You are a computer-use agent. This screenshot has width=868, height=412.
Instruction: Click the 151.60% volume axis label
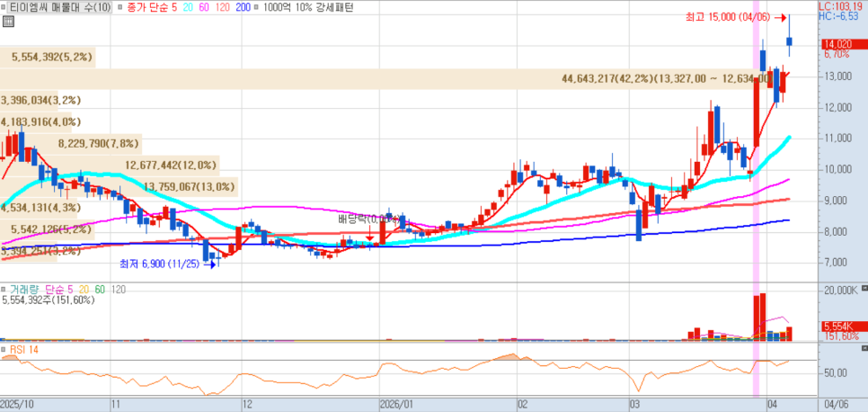pyautogui.click(x=841, y=336)
